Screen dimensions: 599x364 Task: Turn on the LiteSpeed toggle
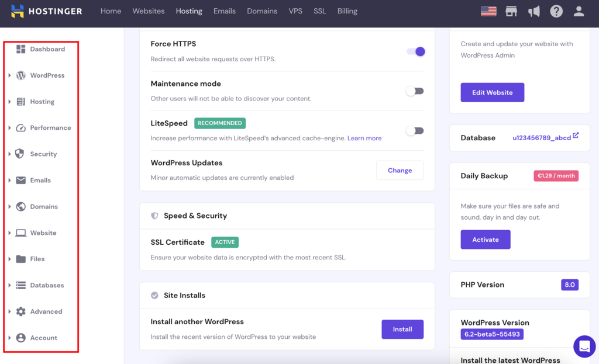point(415,131)
